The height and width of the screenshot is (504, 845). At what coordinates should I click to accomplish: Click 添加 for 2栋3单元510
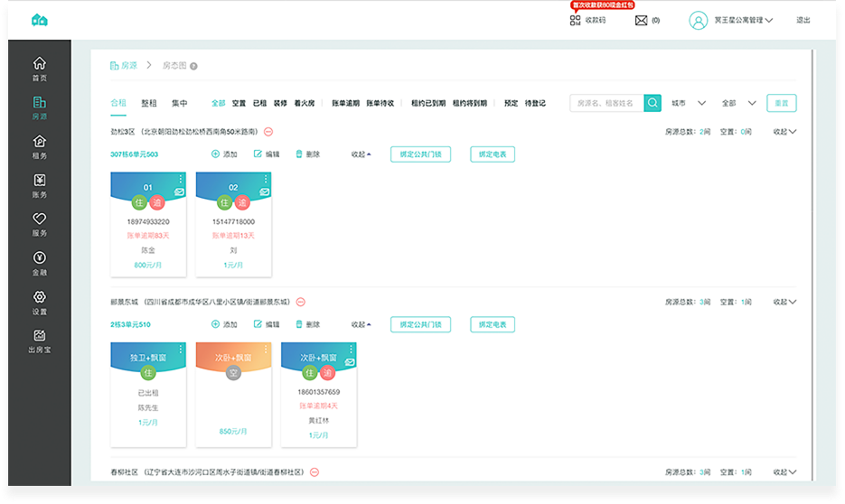coord(224,324)
